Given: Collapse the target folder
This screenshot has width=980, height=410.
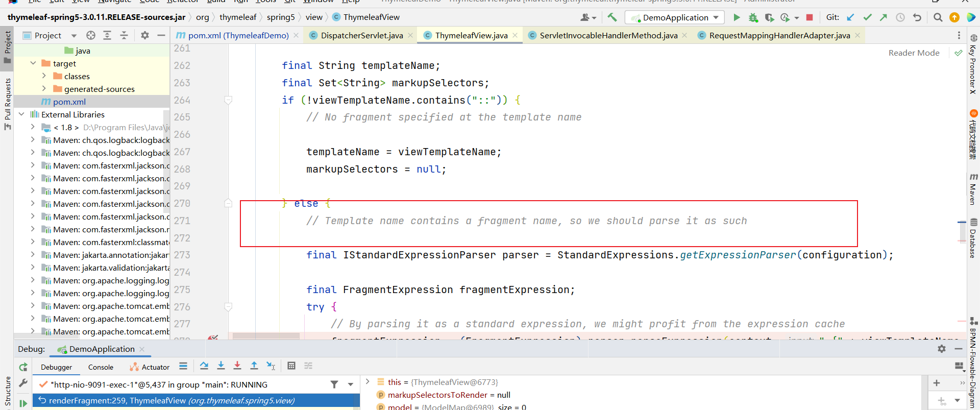Looking at the screenshot, I should (x=33, y=63).
